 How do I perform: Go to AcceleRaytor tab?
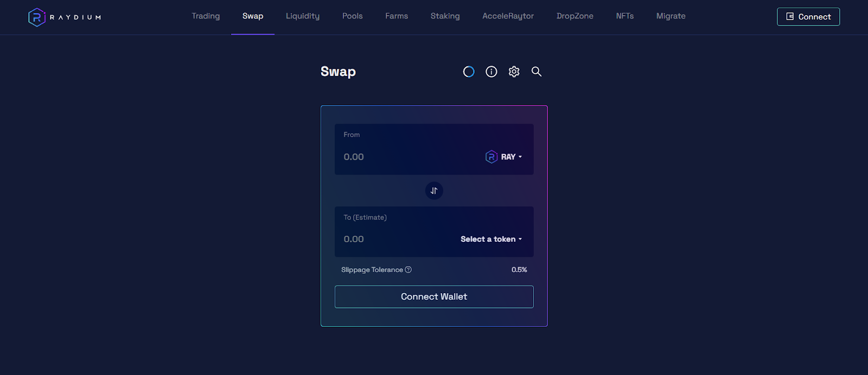(508, 16)
